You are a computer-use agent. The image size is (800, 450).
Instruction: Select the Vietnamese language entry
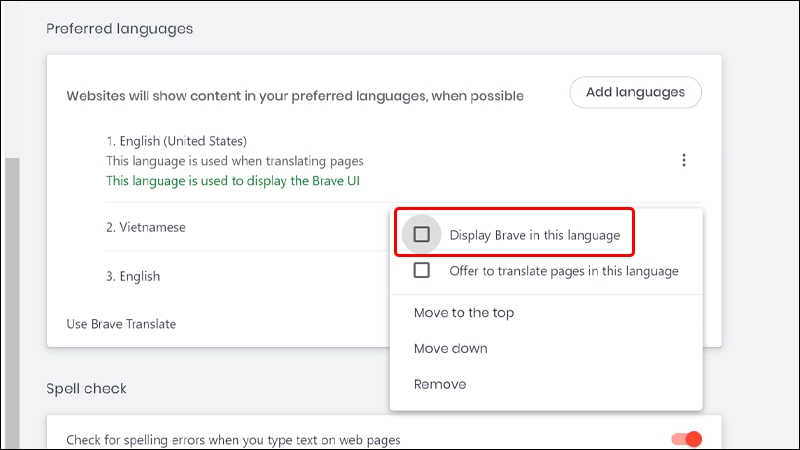click(x=146, y=227)
